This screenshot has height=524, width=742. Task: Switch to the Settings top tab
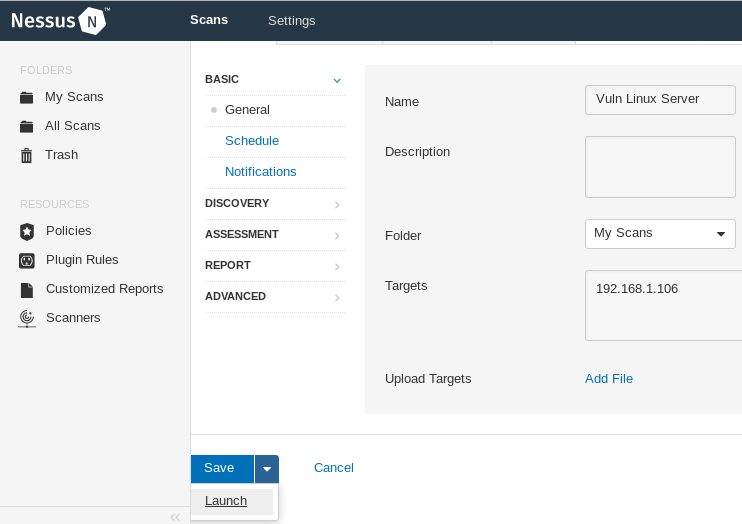[x=291, y=20]
